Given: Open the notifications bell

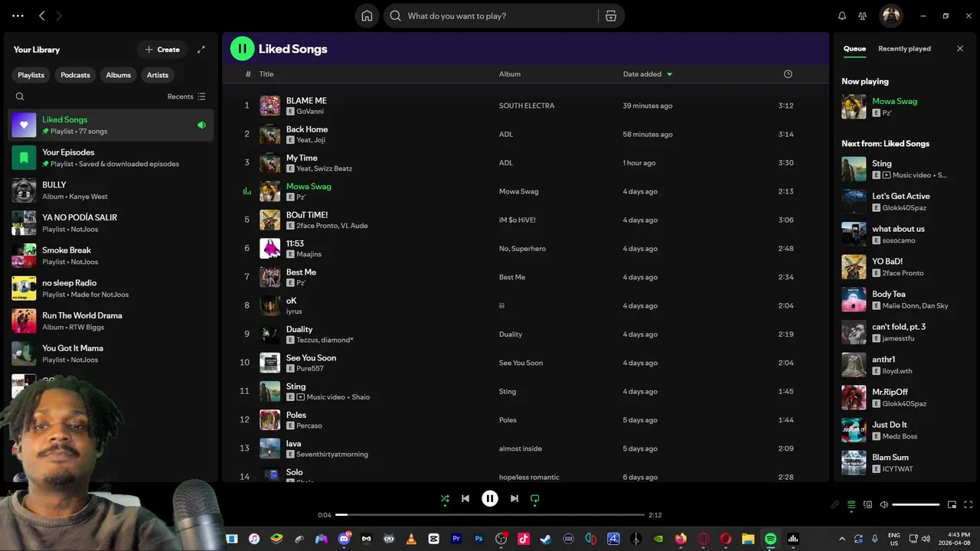Looking at the screenshot, I should tap(842, 16).
